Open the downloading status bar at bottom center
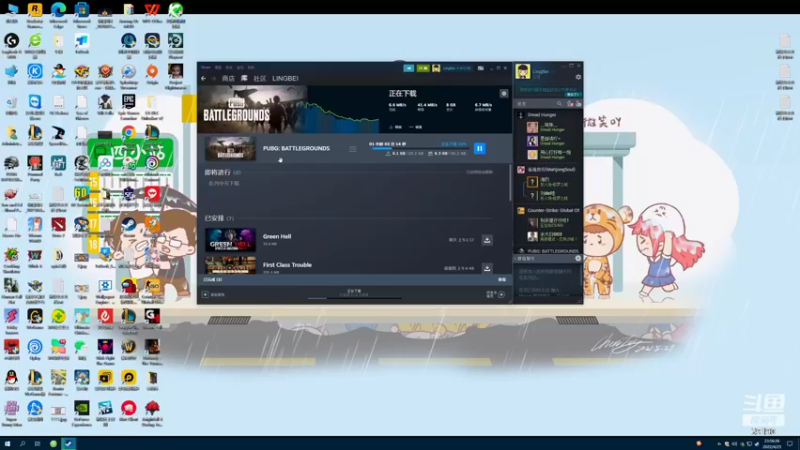Screen dimensions: 800x450 tap(354, 293)
